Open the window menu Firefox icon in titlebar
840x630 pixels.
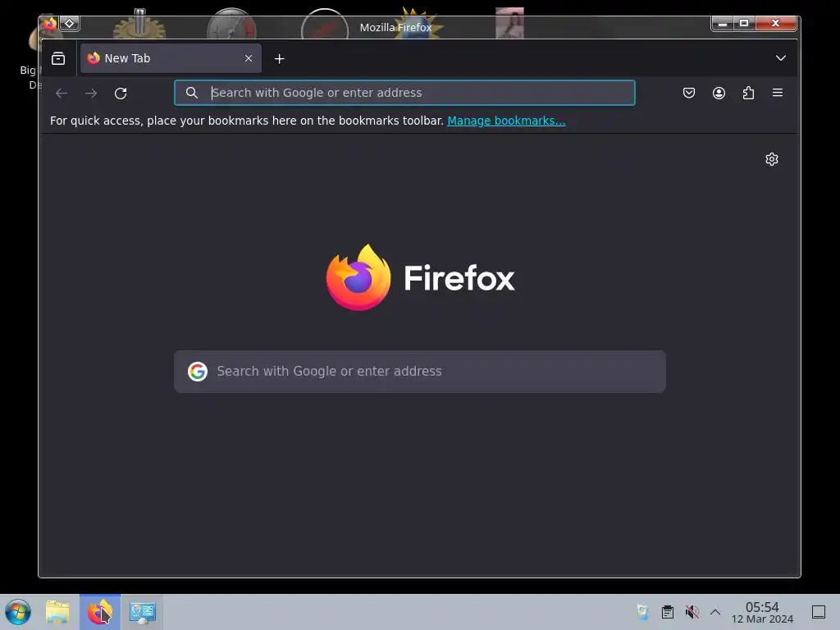click(50, 24)
